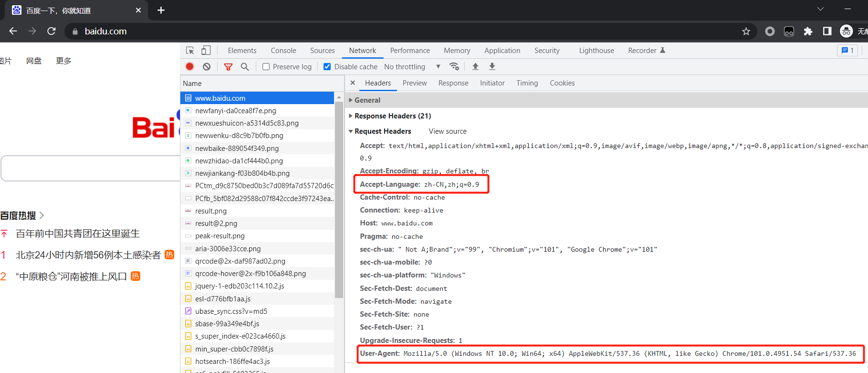Screen dimensions: 868x373
Task: Uncheck the Disable cache checkbox
Action: 327,67
